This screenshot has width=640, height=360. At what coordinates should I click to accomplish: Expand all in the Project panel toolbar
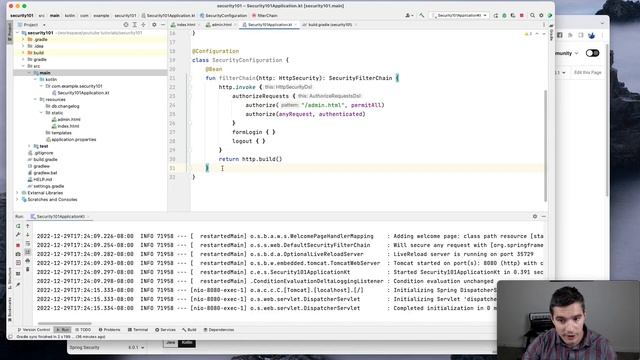click(x=134, y=24)
